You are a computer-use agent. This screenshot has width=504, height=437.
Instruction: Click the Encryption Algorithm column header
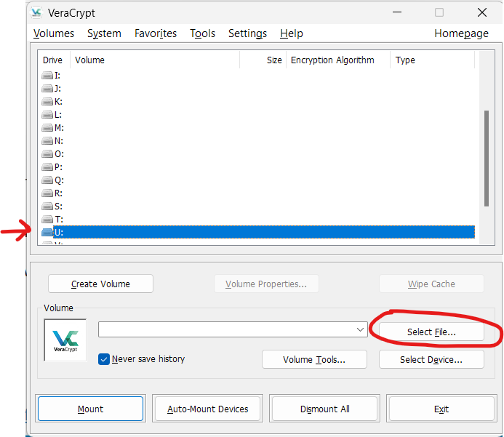338,60
